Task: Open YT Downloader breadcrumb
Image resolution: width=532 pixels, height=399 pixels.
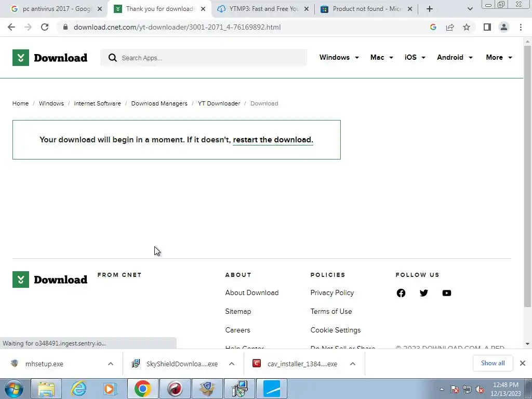Action: click(219, 103)
